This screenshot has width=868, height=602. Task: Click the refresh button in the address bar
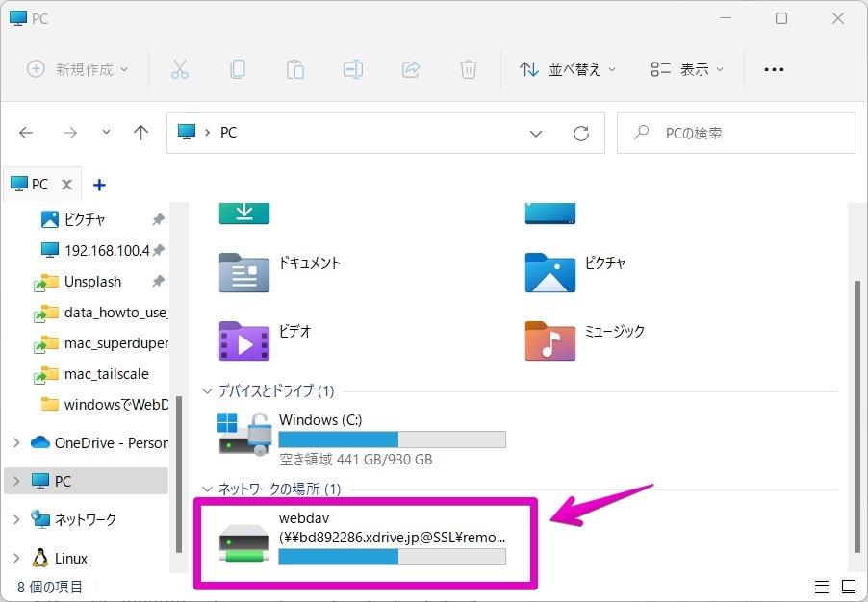(x=581, y=133)
